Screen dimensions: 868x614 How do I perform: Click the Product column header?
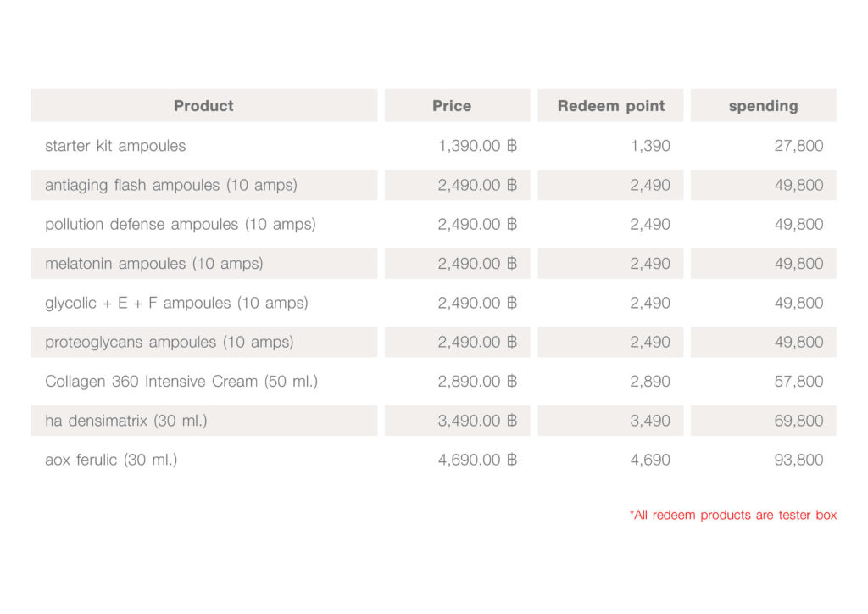tap(203, 106)
